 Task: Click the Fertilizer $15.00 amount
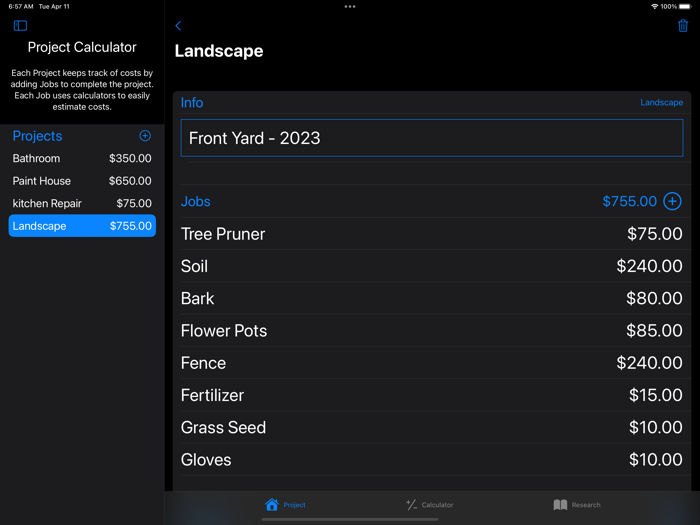655,395
